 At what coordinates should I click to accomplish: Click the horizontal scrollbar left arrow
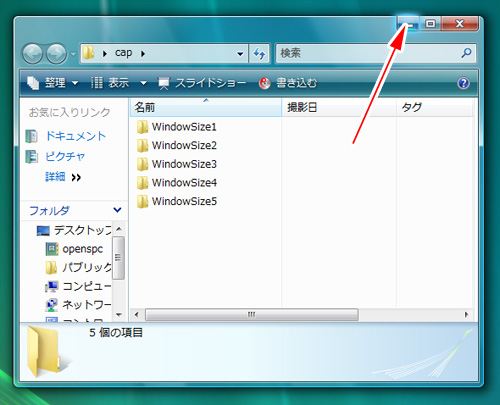(x=136, y=314)
